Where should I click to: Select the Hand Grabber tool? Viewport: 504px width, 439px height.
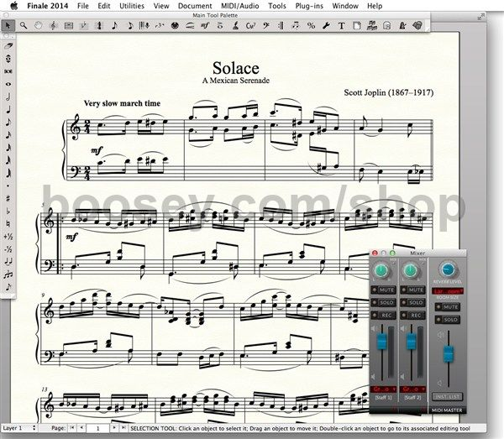pyautogui.click(x=39, y=25)
